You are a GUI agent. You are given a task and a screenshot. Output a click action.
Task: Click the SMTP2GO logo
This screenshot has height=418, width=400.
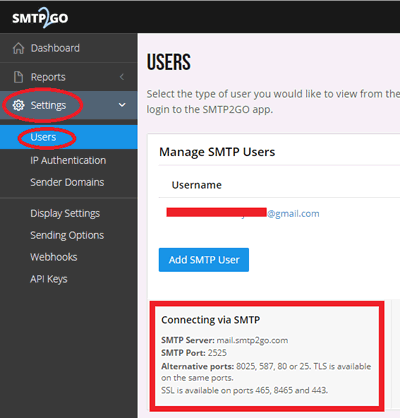pos(40,18)
